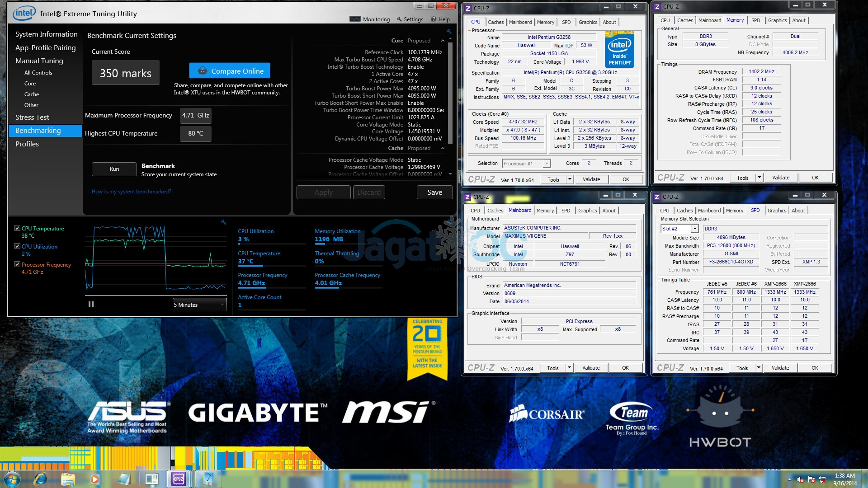Click wrench icon above benchmark settings list

pyautogui.click(x=448, y=32)
